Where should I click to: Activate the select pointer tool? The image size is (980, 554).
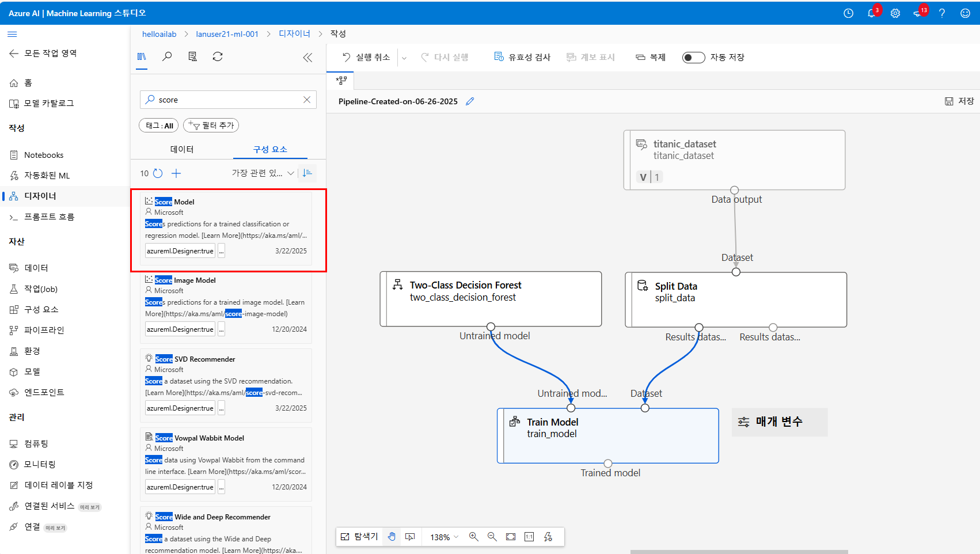click(x=410, y=537)
